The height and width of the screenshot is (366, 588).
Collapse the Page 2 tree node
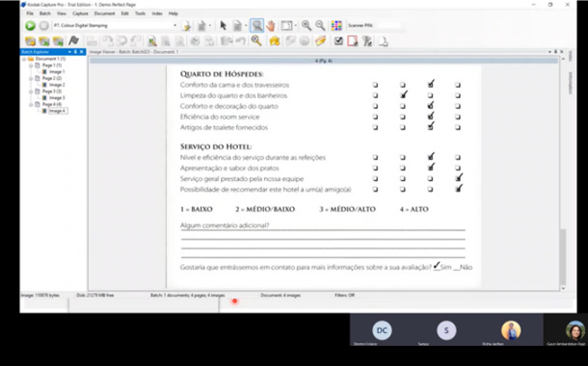31,79
